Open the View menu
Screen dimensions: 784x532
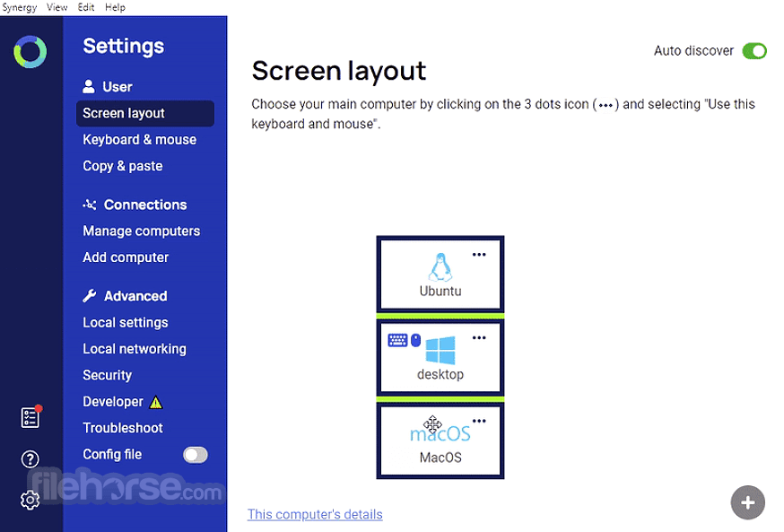click(x=57, y=7)
